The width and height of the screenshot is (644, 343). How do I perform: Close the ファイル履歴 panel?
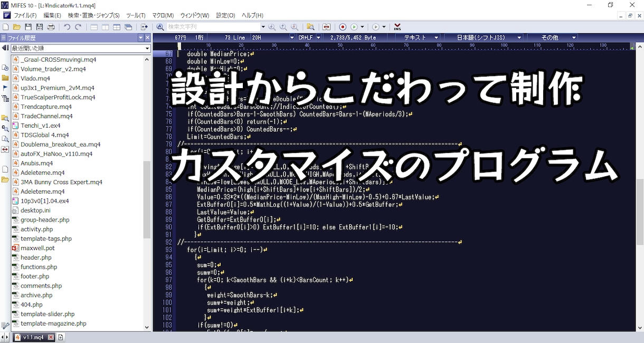[x=148, y=38]
